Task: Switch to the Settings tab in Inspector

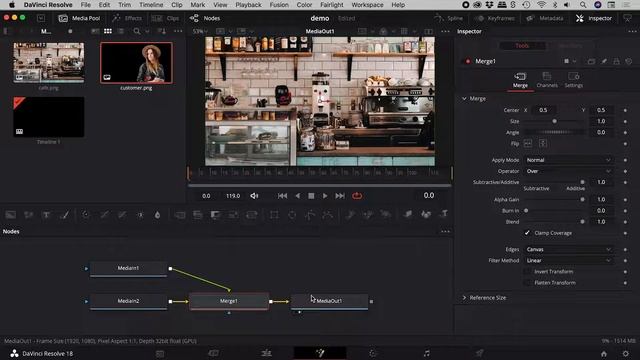Action: pos(573,80)
